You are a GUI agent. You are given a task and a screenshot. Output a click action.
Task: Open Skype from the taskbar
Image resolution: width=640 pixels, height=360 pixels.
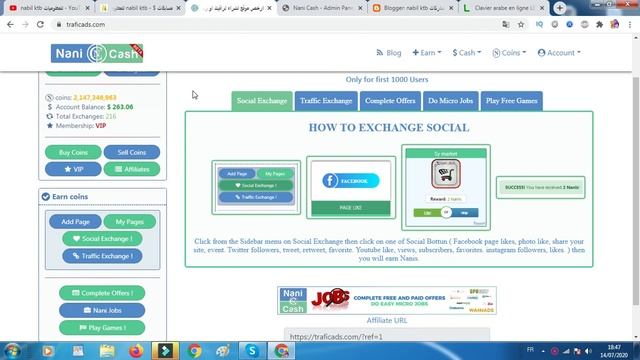(x=252, y=351)
